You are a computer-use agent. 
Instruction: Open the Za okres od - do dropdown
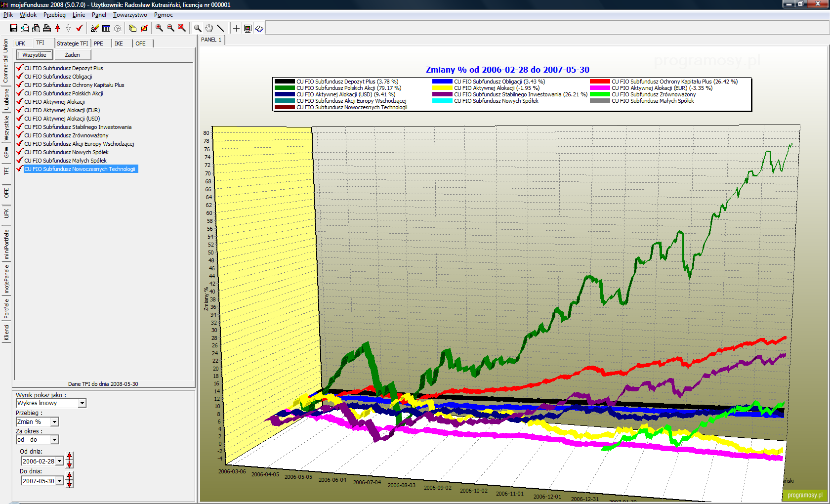click(x=55, y=440)
